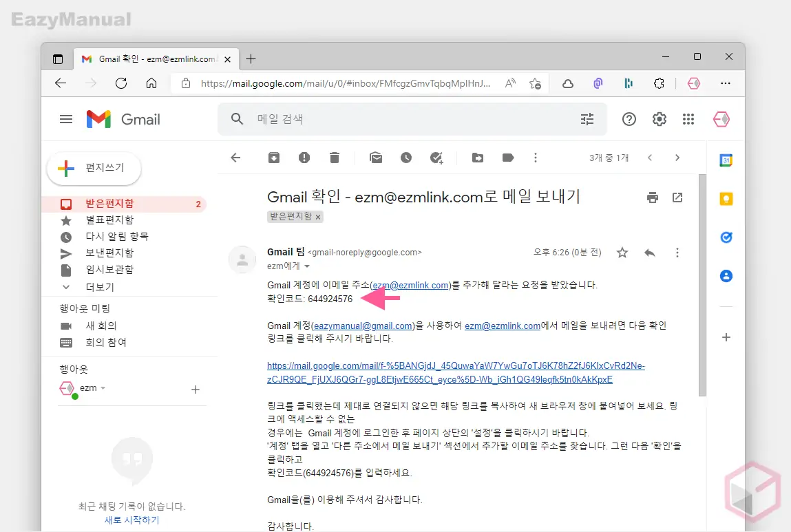
Task: Archive this email
Action: pyautogui.click(x=274, y=158)
